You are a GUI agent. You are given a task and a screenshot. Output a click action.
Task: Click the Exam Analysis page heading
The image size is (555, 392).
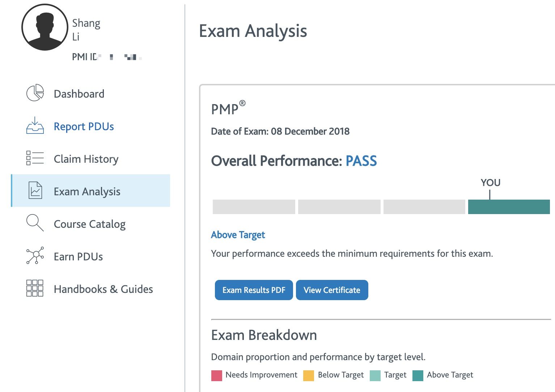tap(253, 31)
